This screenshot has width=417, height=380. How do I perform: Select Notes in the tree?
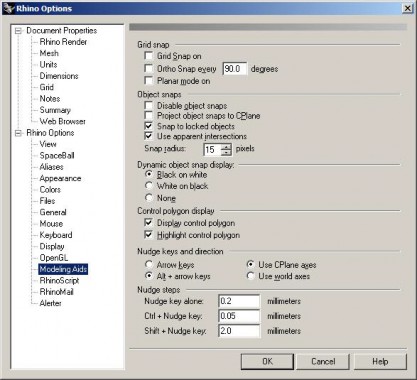pos(50,99)
